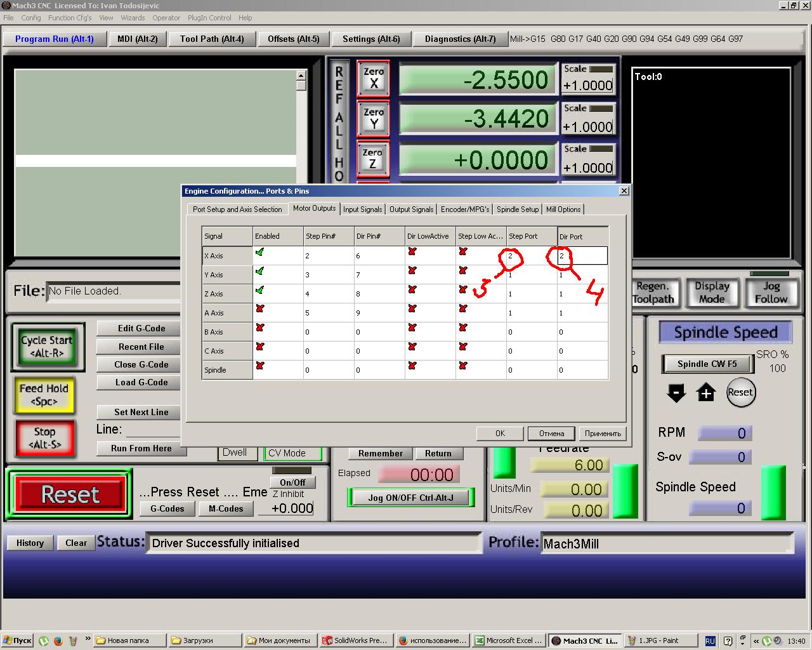Click the feedrate override green bar

(x=625, y=493)
